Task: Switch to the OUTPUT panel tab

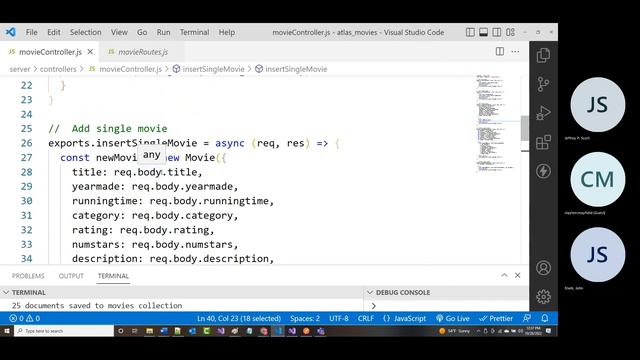Action: click(71, 276)
